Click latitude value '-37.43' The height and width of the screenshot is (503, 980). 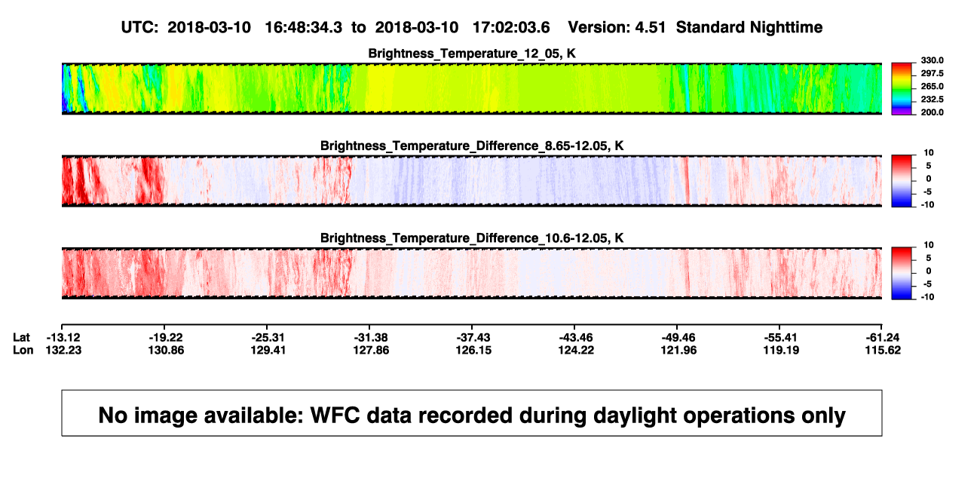point(474,337)
